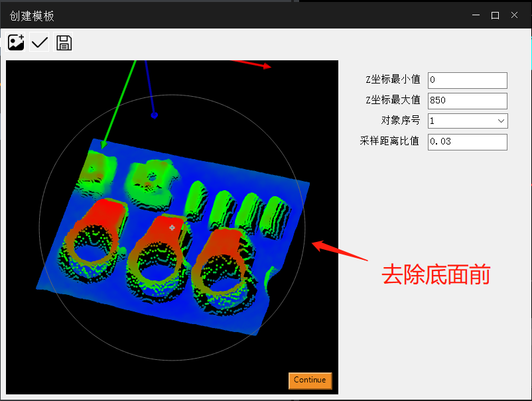Click the 创建模板 window title
532x401 pixels.
[32, 16]
